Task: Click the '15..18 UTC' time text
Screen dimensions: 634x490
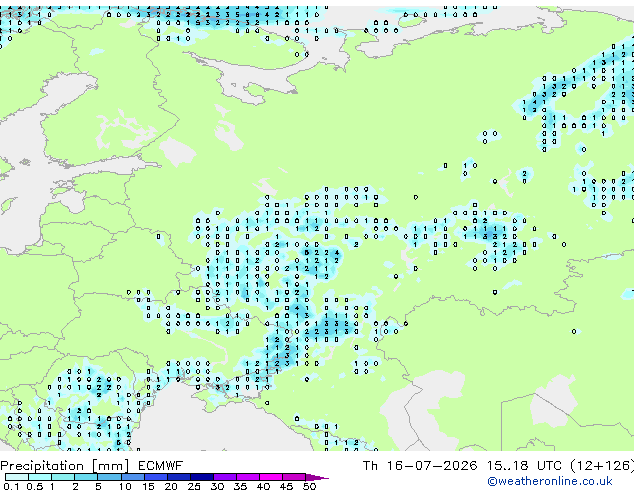Action: tap(524, 465)
